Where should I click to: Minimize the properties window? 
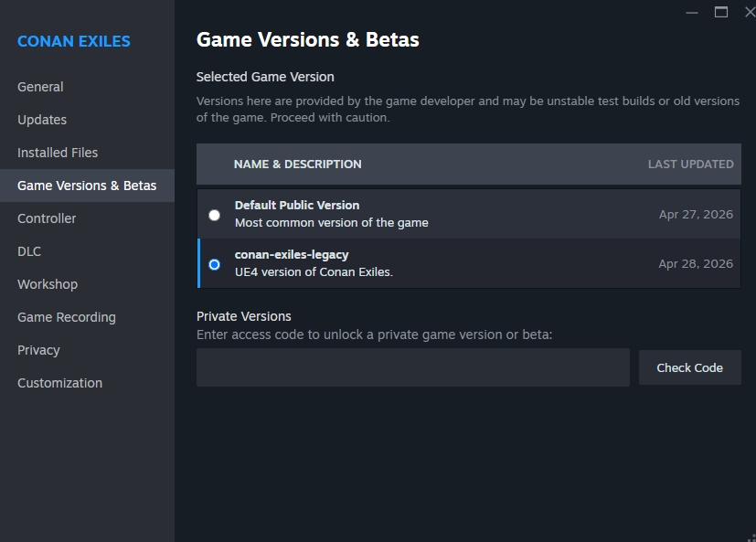692,13
